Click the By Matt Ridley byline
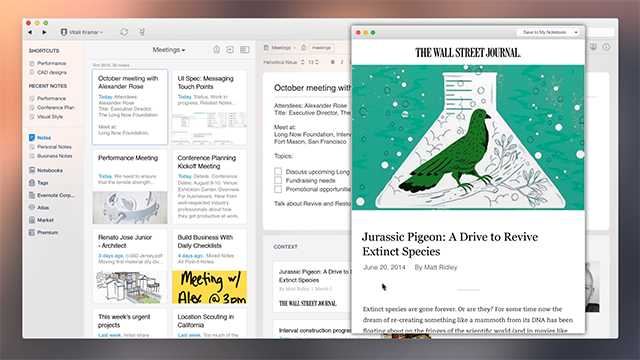640x360 pixels. click(436, 267)
